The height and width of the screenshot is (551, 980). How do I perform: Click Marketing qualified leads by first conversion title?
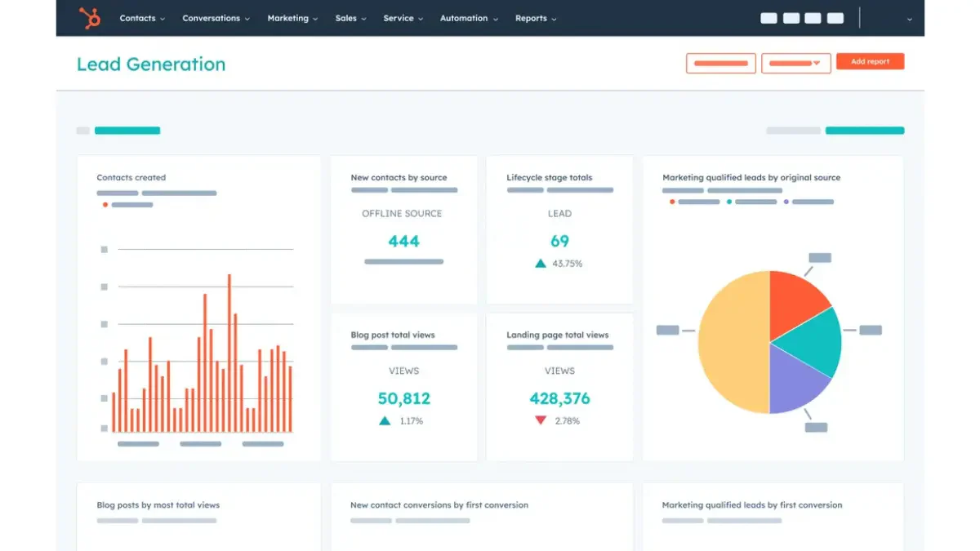pos(752,504)
